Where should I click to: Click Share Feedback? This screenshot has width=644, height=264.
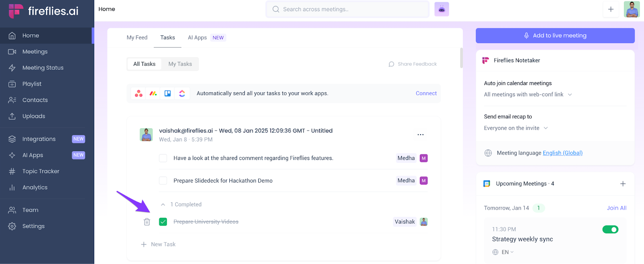click(413, 64)
